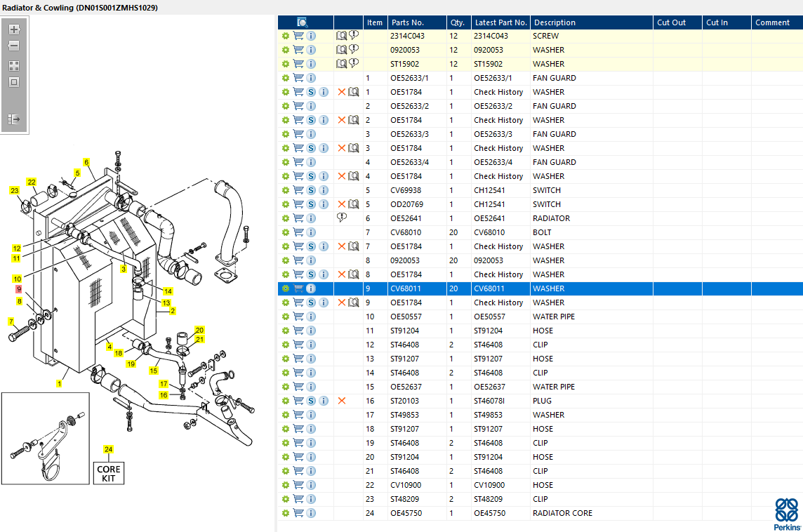Sort by the Description column header
Image resolution: width=803 pixels, height=532 pixels.
pos(592,22)
